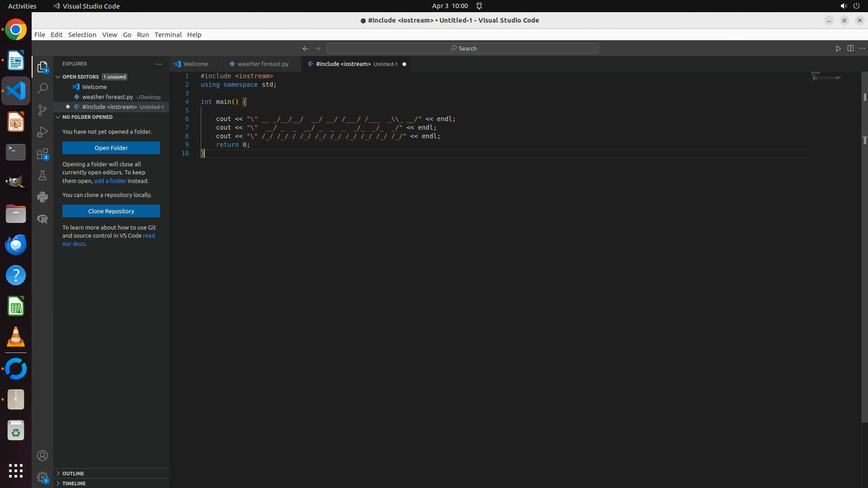Screen dimensions: 868x488
Task: Split the editor with split icon
Action: (850, 48)
